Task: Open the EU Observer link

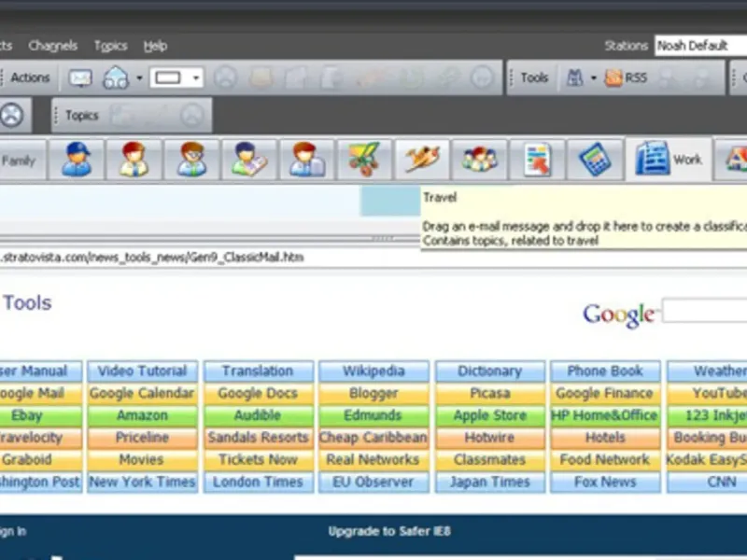Action: (x=374, y=482)
